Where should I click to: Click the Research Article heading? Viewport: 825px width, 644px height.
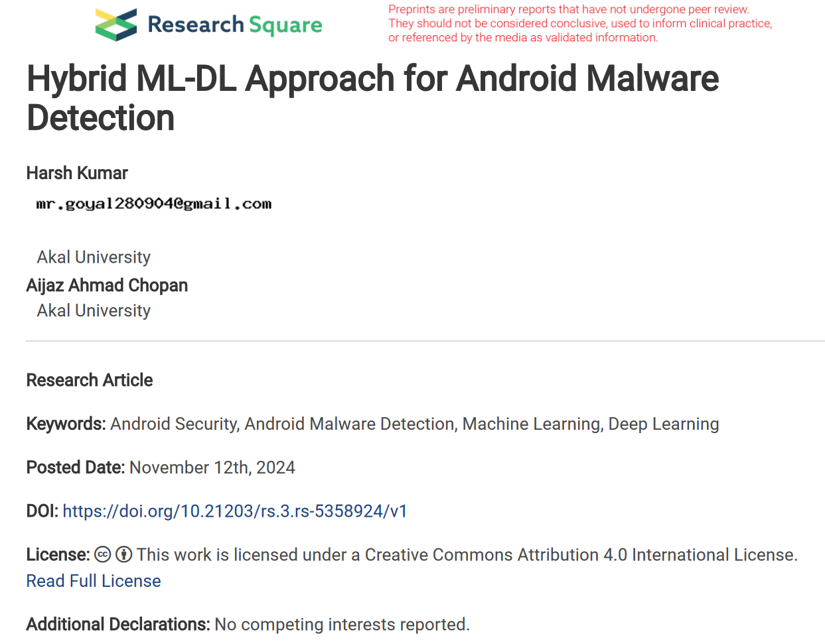[90, 380]
